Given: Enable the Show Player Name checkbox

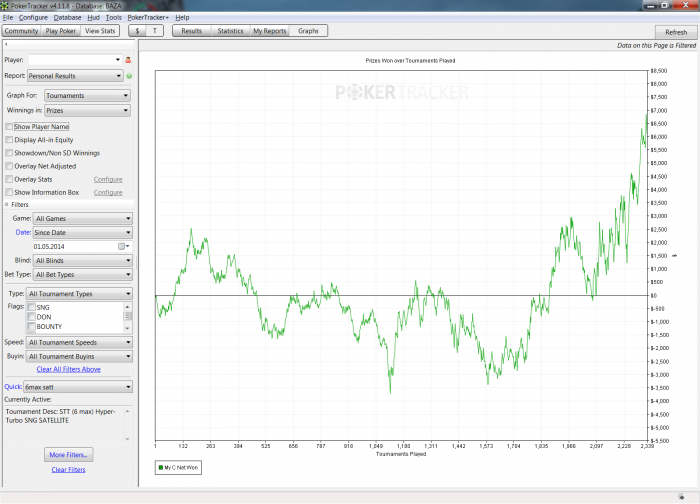Looking at the screenshot, I should [9, 127].
